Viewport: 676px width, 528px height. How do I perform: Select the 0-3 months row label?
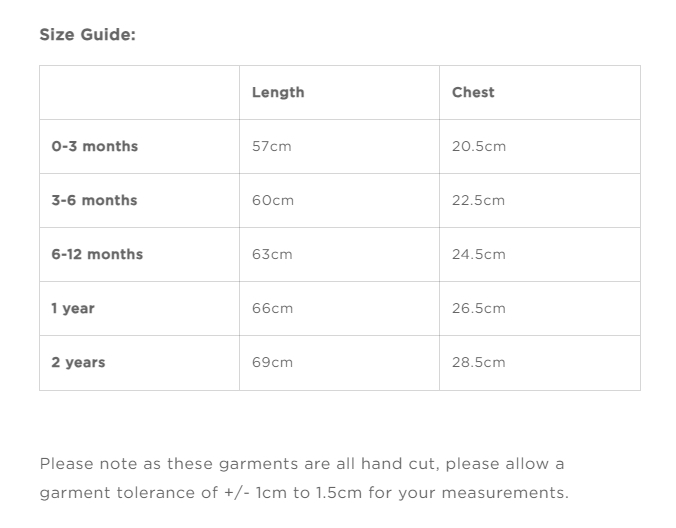pyautogui.click(x=95, y=146)
